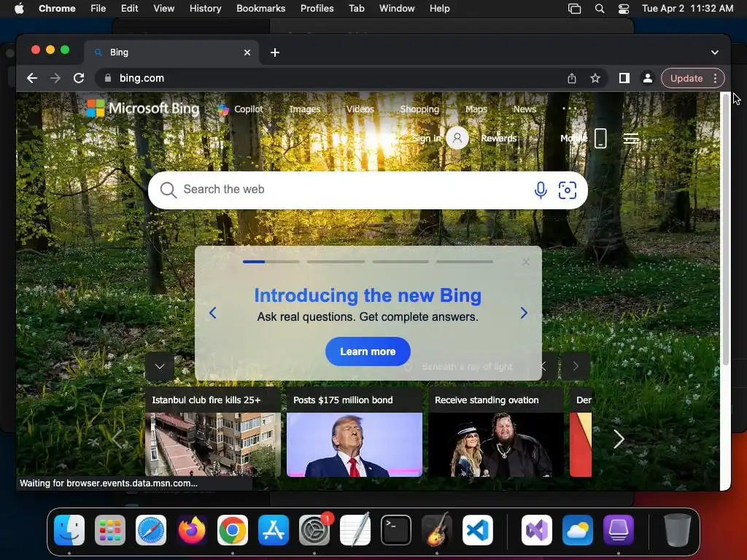Start voice search with the microphone icon
Screen dimensions: 747x560
point(541,190)
